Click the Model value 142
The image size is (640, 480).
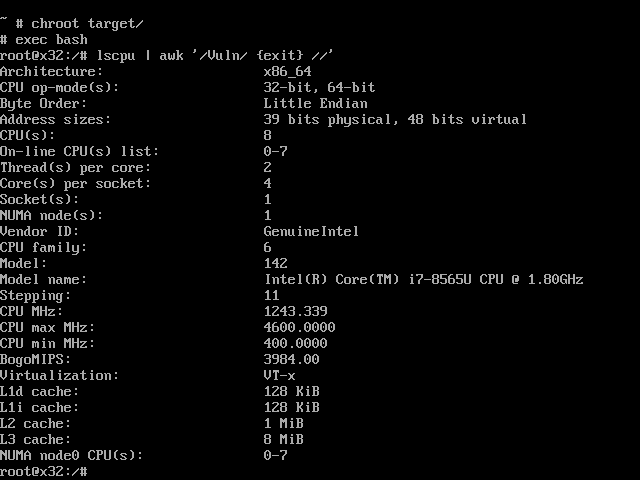coord(276,263)
